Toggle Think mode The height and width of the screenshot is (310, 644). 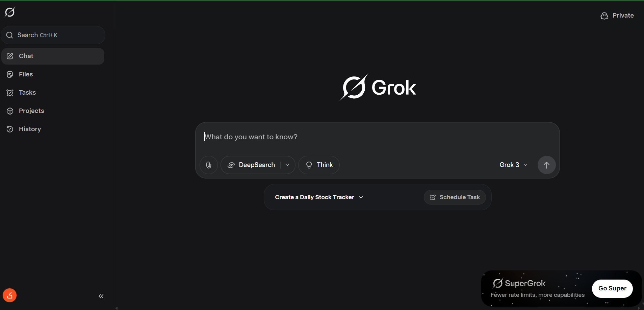[x=319, y=165]
